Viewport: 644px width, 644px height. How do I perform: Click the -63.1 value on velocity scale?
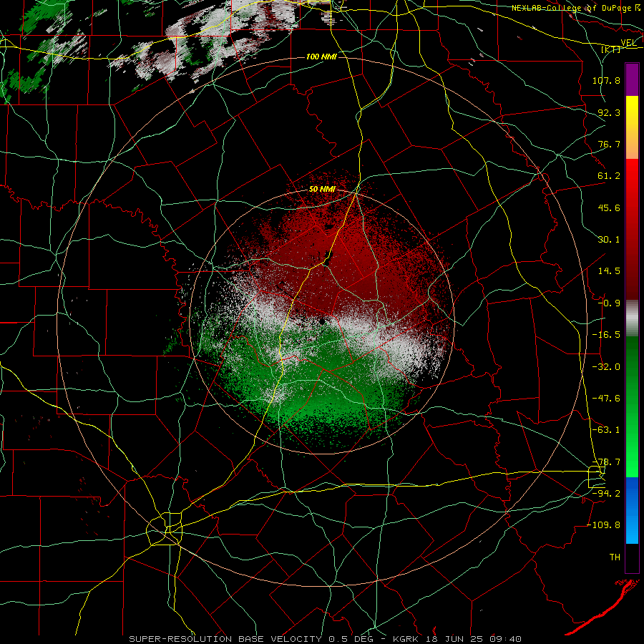[x=606, y=430]
